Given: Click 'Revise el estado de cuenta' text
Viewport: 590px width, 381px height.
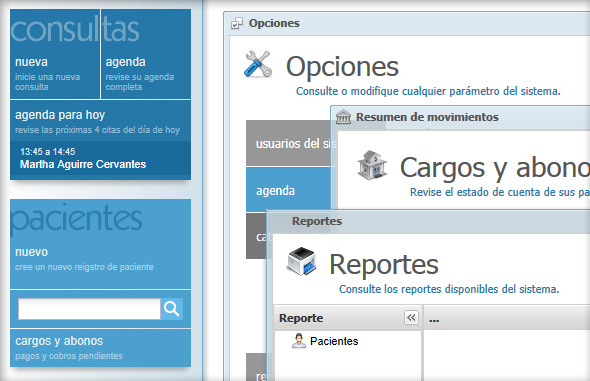Looking at the screenshot, I should click(500, 192).
